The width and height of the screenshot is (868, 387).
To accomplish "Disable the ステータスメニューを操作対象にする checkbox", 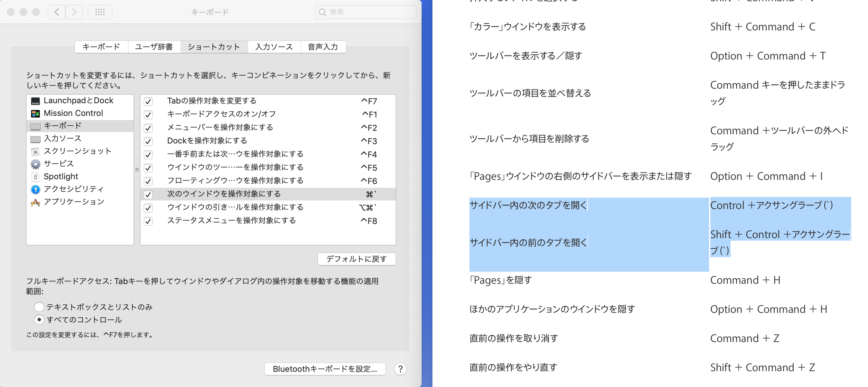I will pos(148,221).
